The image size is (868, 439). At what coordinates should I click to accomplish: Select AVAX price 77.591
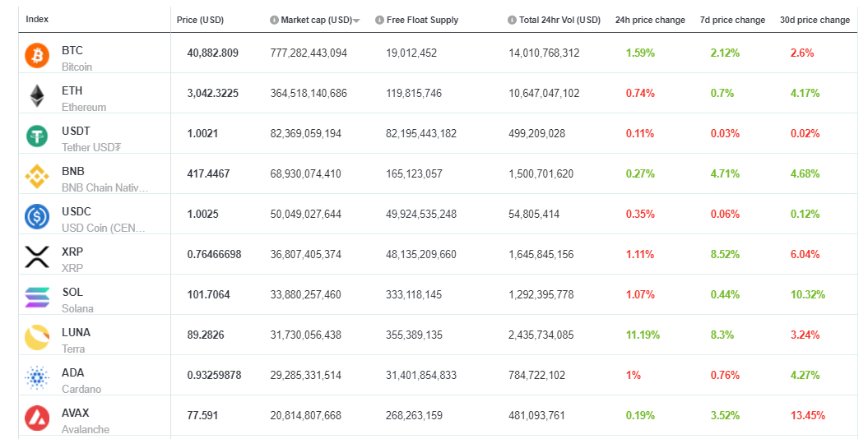click(x=202, y=416)
